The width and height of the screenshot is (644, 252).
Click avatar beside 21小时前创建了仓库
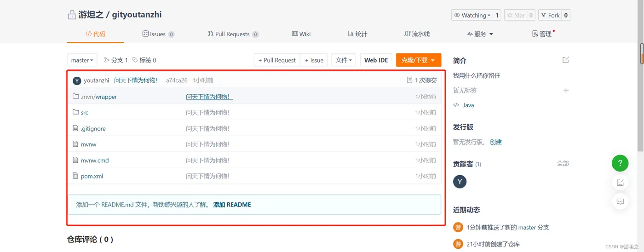pyautogui.click(x=458, y=244)
